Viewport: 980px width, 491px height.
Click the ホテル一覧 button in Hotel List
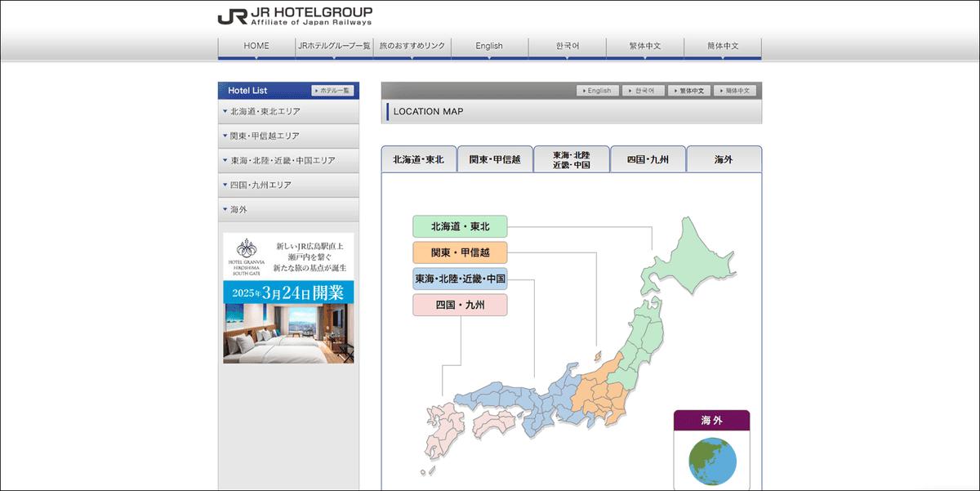pyautogui.click(x=332, y=91)
